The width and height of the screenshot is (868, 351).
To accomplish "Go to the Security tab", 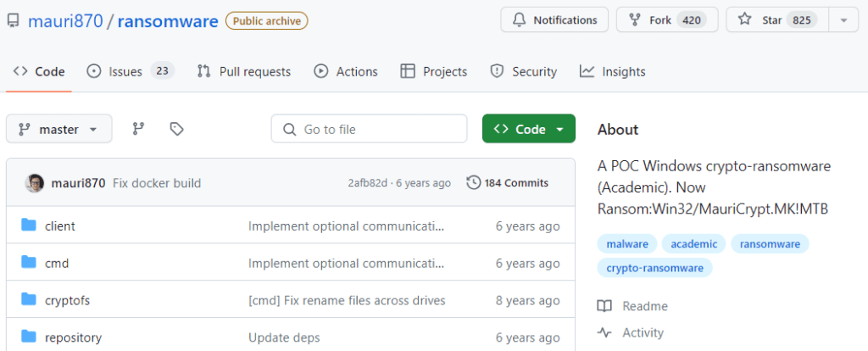I will [523, 71].
